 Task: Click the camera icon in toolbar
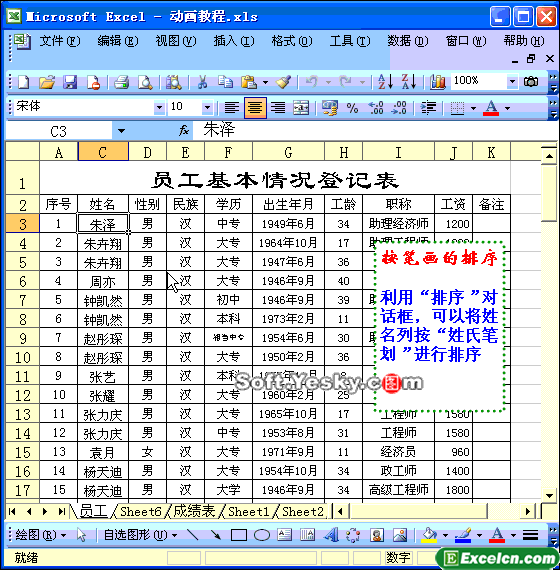click(x=531, y=82)
